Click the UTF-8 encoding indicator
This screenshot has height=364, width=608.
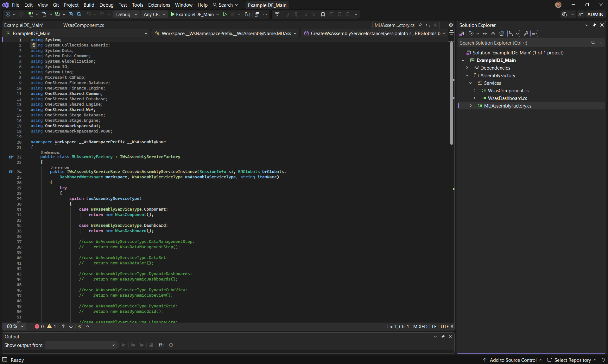coord(447,326)
